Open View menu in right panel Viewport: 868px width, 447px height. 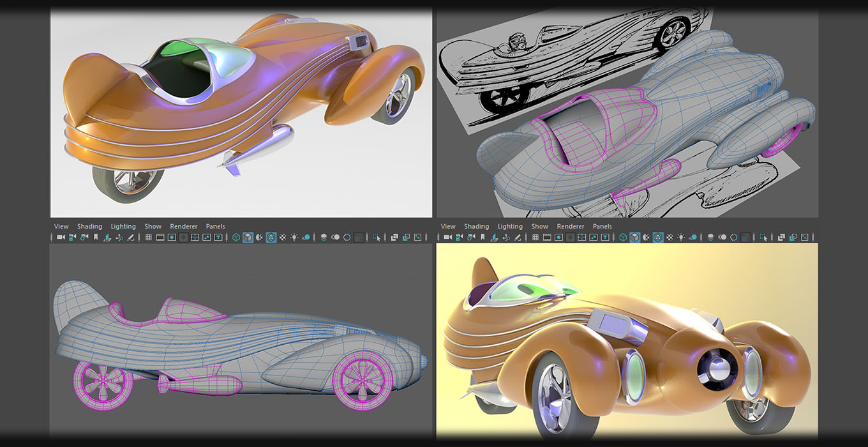pos(448,226)
